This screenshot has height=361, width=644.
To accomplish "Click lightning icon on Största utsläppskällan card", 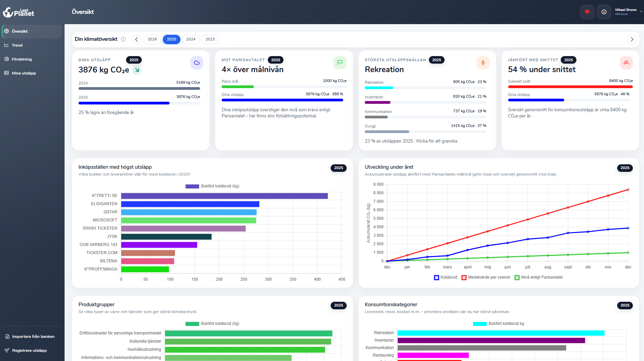I will 483,63.
